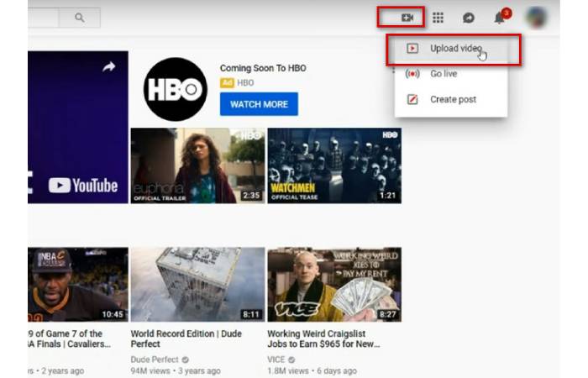
Task: Click the World Record Edition video title
Action: (186, 339)
